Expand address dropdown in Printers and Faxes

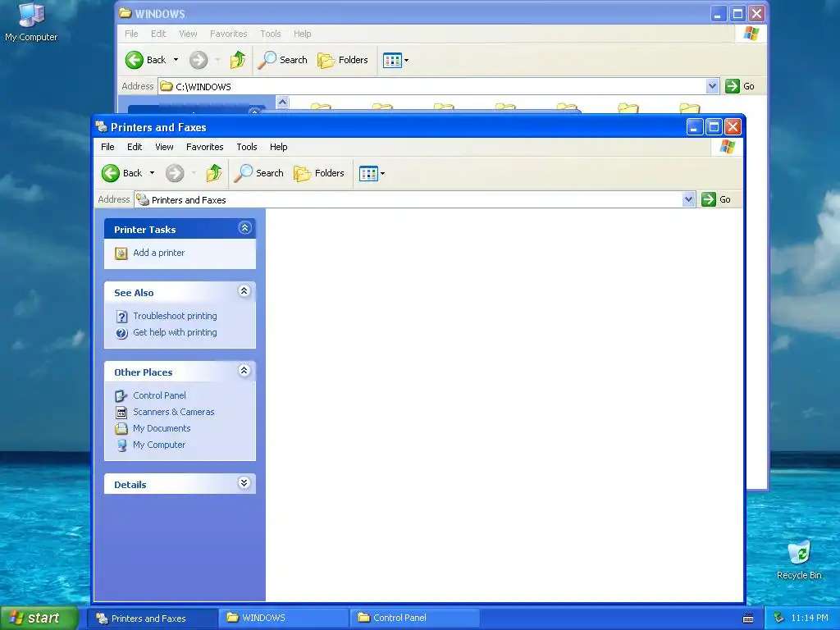coord(689,199)
